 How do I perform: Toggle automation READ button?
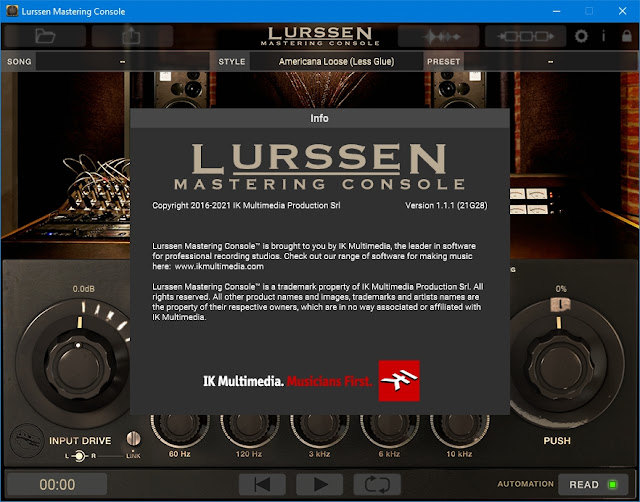click(593, 484)
